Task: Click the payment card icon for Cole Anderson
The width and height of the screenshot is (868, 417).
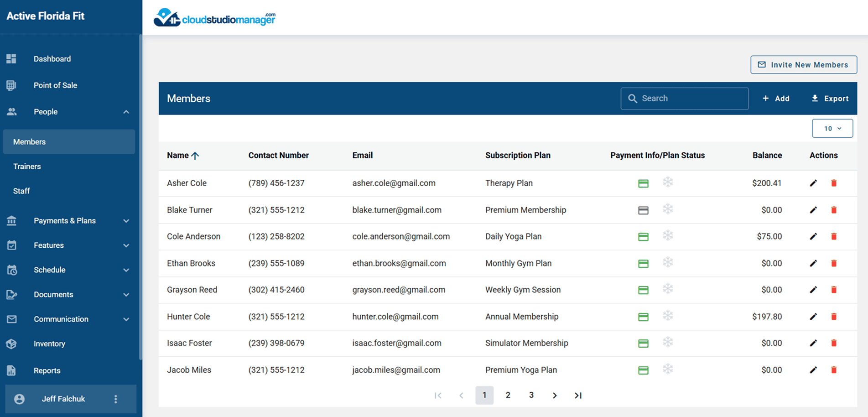Action: tap(643, 237)
